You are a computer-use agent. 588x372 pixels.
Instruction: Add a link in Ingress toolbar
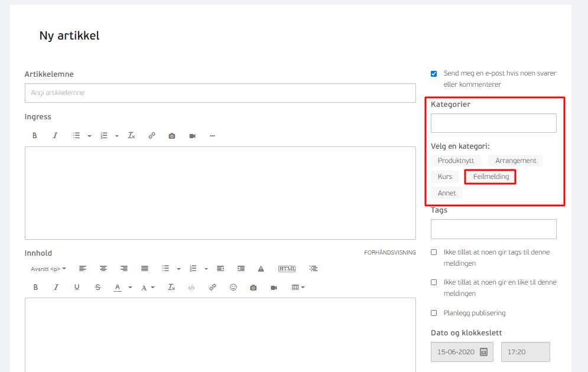(151, 136)
